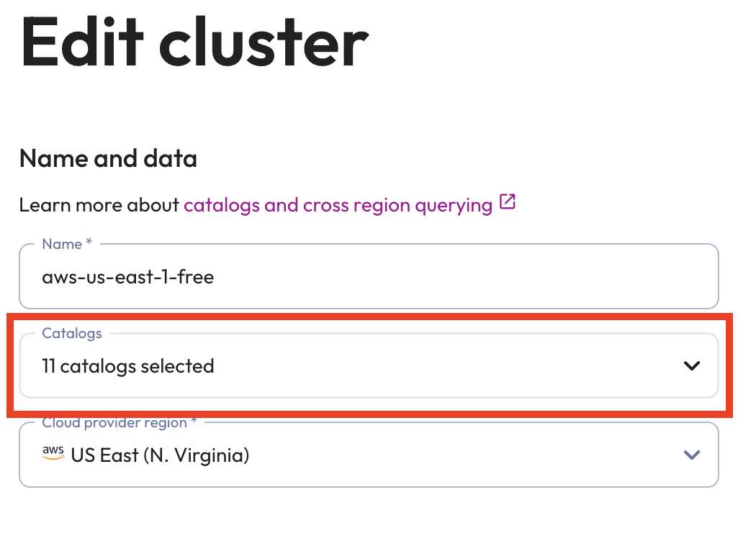Open "catalogs and cross region querying" link

[x=338, y=205]
